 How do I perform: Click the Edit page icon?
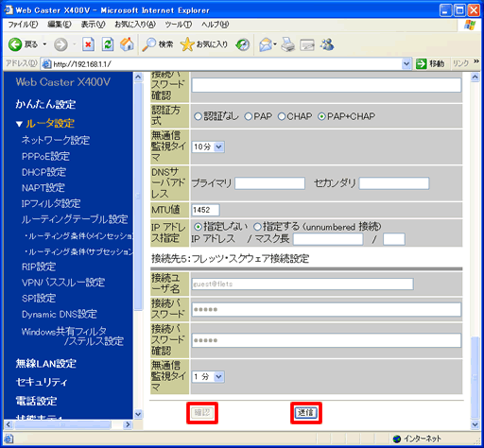307,45
